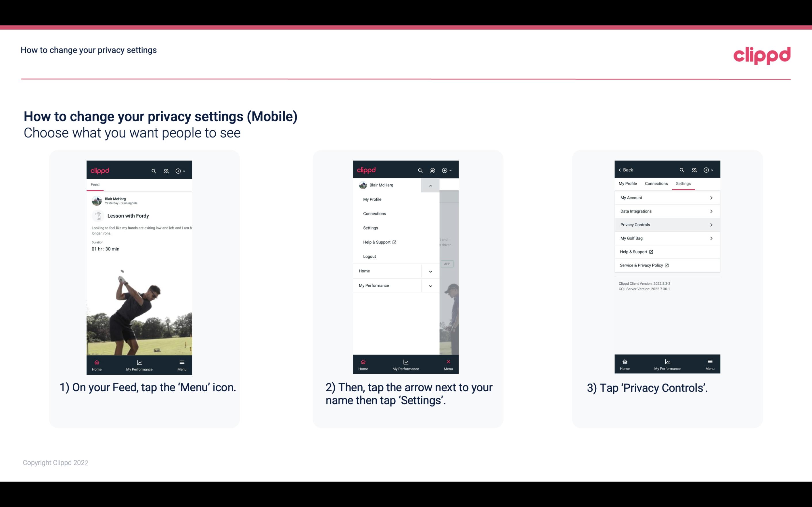Select the Settings tab in profile screen
This screenshot has height=507, width=812.
point(683,183)
